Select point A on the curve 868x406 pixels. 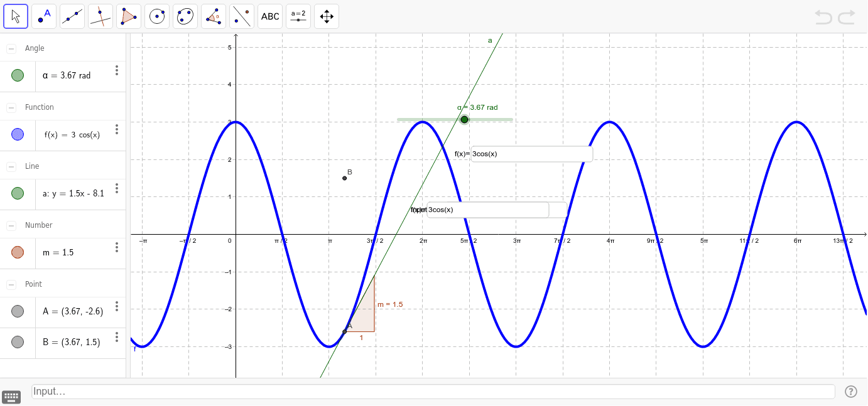pyautogui.click(x=344, y=331)
